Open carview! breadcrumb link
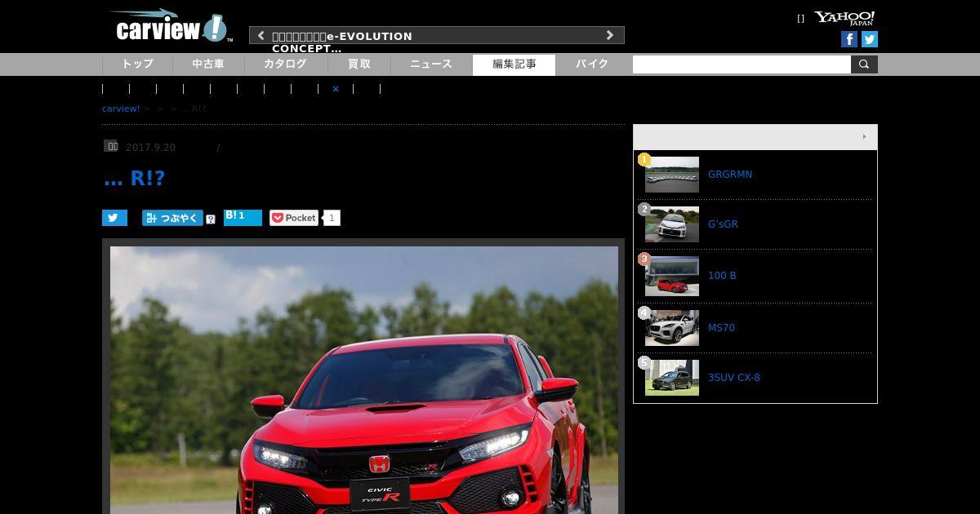980x514 pixels. click(121, 109)
